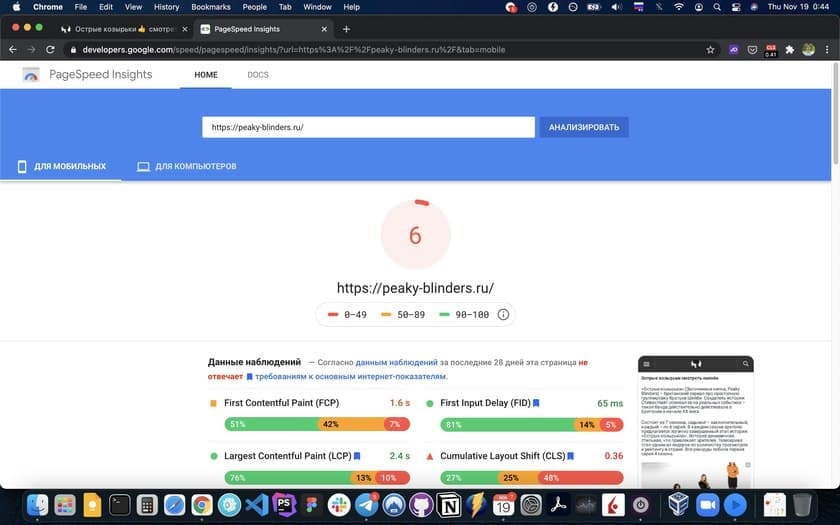Open Spotlight search in the menu bar

717,7
